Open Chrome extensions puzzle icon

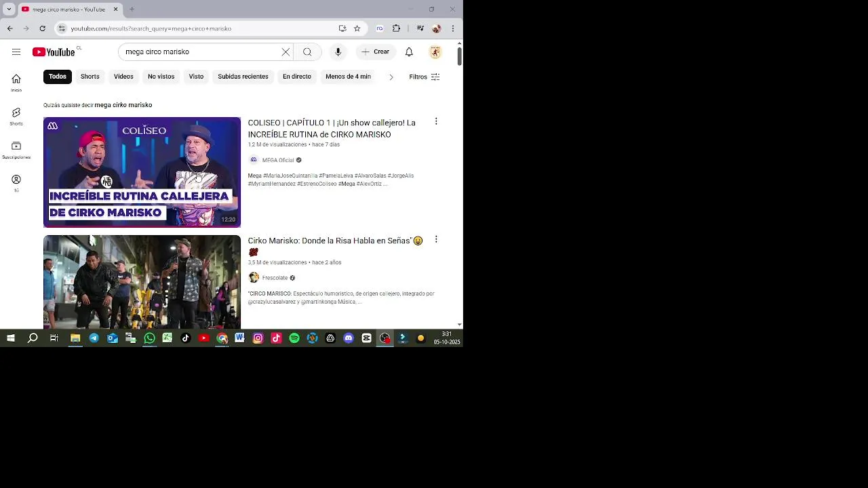point(396,28)
